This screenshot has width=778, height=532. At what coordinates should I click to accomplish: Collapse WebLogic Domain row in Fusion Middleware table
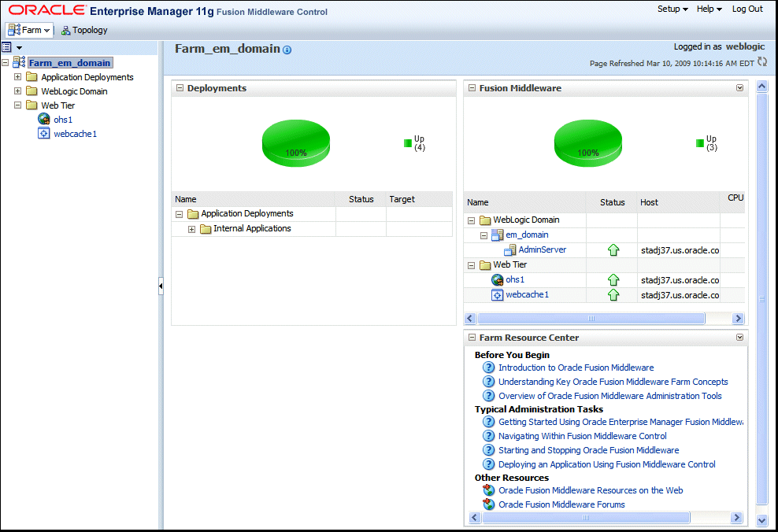coord(472,220)
